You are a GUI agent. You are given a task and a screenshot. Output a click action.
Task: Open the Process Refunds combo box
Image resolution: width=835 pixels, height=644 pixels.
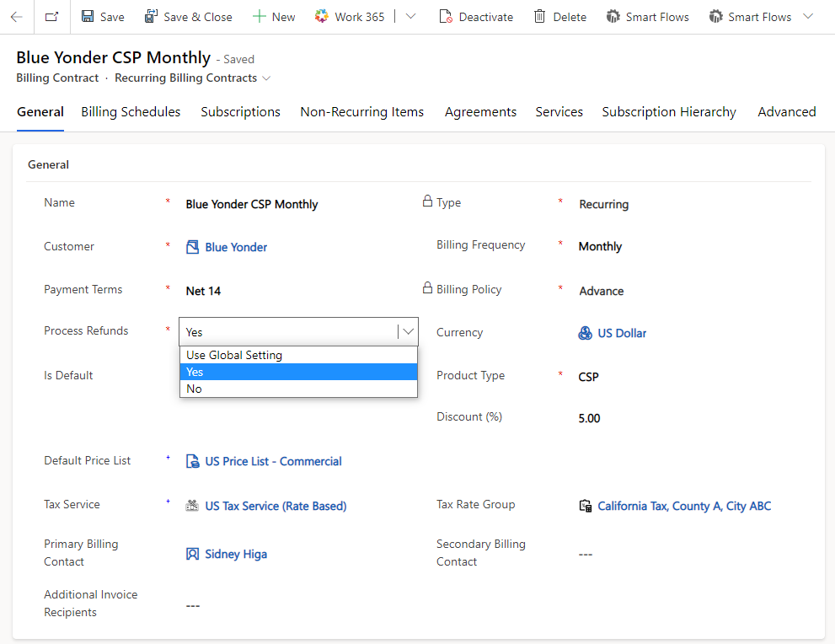[299, 332]
